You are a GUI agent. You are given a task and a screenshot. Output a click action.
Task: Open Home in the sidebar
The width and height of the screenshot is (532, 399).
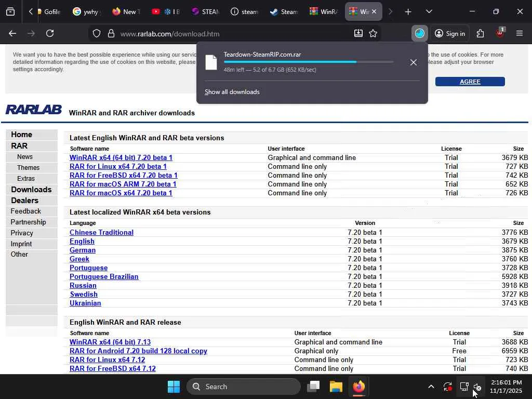pos(21,135)
